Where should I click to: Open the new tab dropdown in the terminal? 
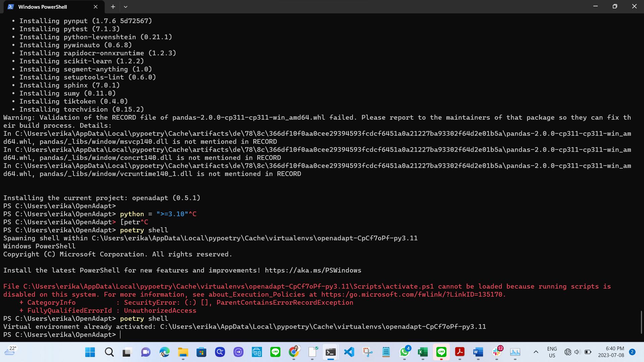(125, 7)
